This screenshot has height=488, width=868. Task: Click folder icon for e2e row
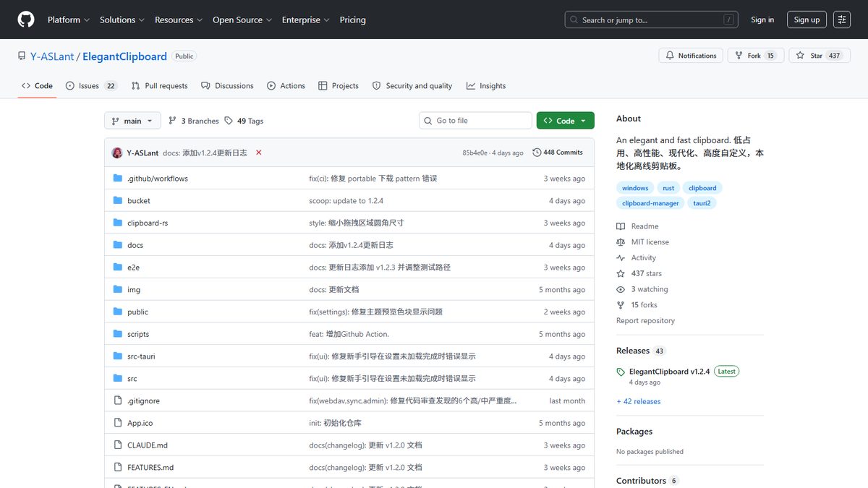(118, 267)
